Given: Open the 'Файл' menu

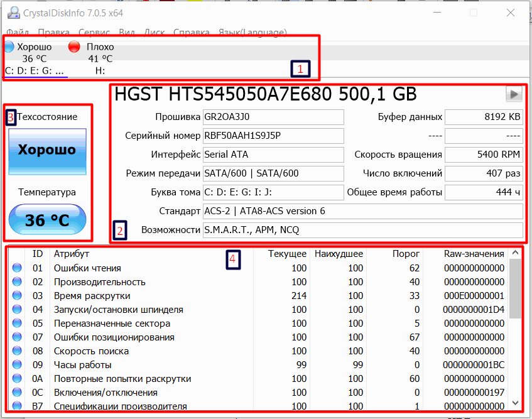Looking at the screenshot, I should coord(18,33).
